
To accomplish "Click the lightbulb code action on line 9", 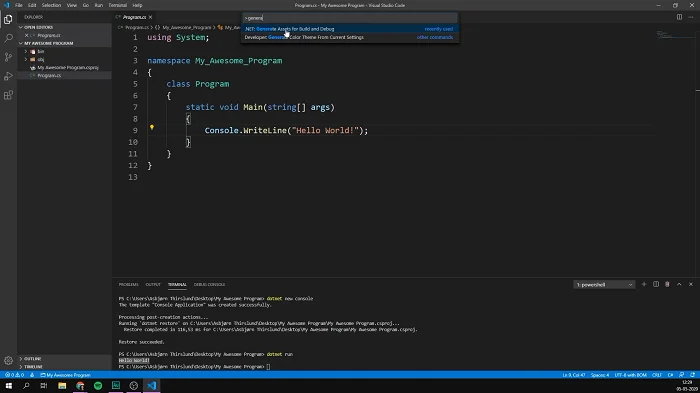I will 152,127.
